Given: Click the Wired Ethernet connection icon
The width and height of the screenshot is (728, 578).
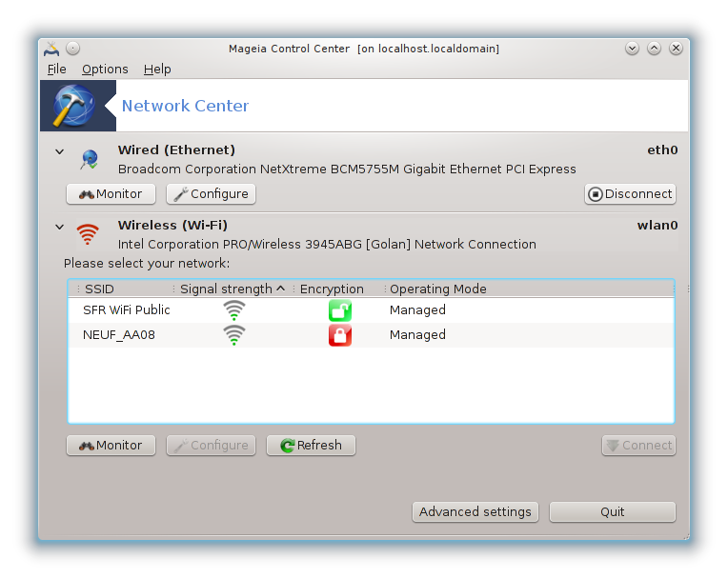Looking at the screenshot, I should 90,159.
